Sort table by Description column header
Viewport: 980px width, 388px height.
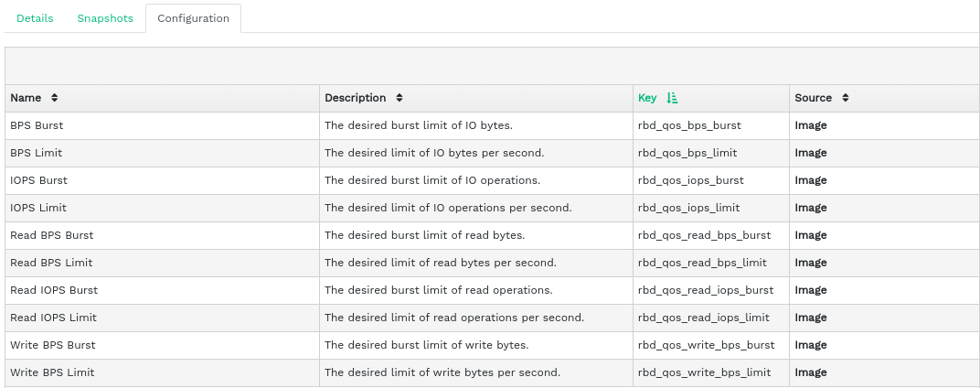pyautogui.click(x=356, y=98)
